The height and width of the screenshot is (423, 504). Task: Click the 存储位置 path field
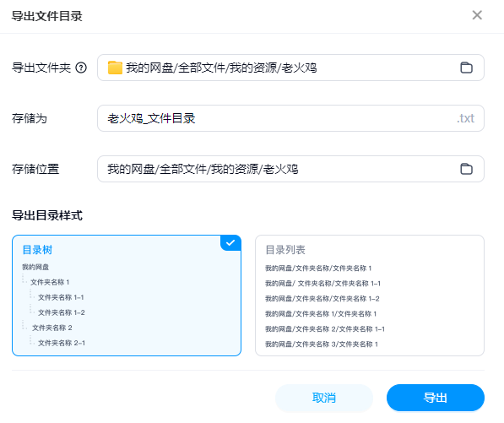click(290, 169)
